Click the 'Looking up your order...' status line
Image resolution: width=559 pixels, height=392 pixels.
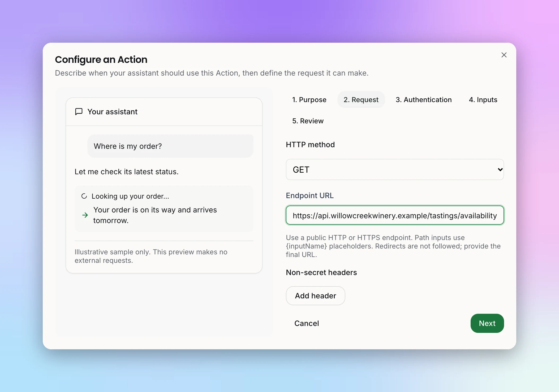click(130, 196)
